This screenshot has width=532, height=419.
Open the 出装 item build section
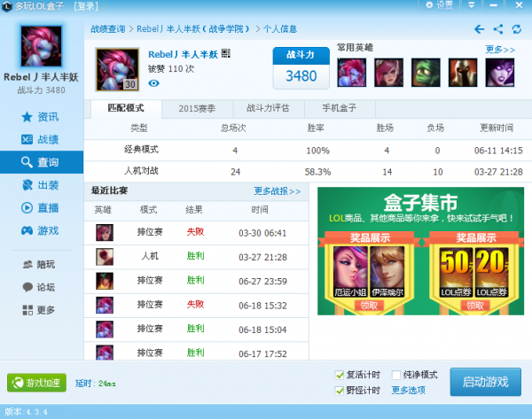[42, 185]
